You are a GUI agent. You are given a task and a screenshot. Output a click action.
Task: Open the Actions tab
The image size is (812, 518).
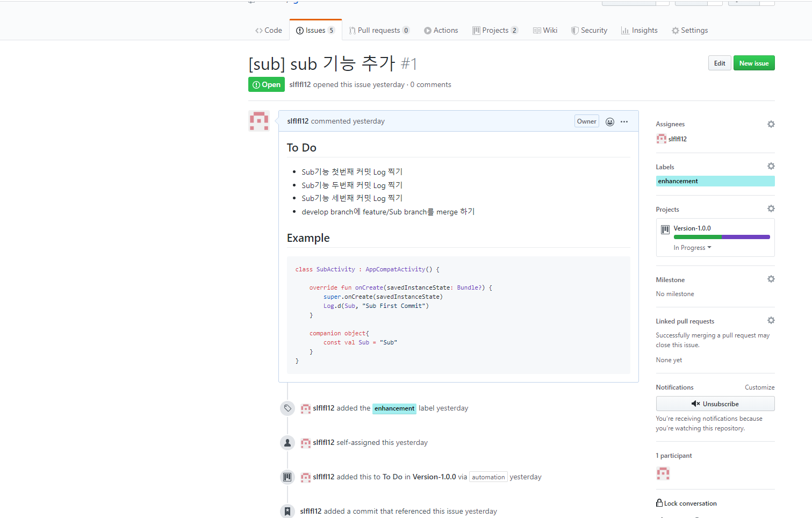click(x=441, y=30)
